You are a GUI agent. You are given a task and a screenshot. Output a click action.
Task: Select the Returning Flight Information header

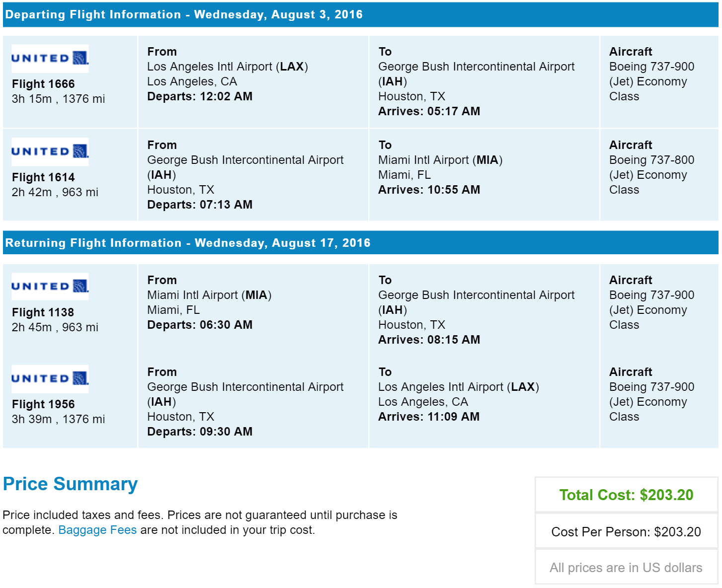361,243
